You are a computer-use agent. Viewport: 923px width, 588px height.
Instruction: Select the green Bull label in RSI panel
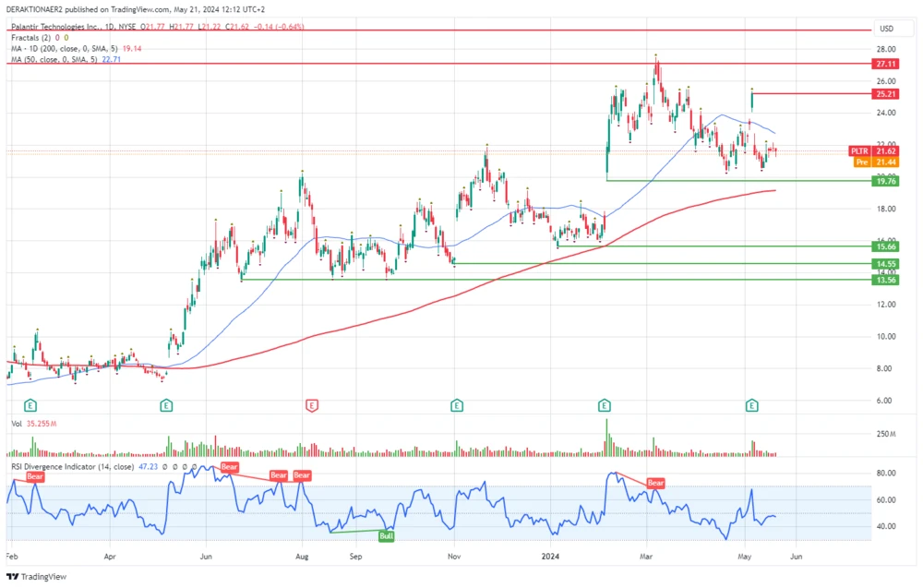385,535
